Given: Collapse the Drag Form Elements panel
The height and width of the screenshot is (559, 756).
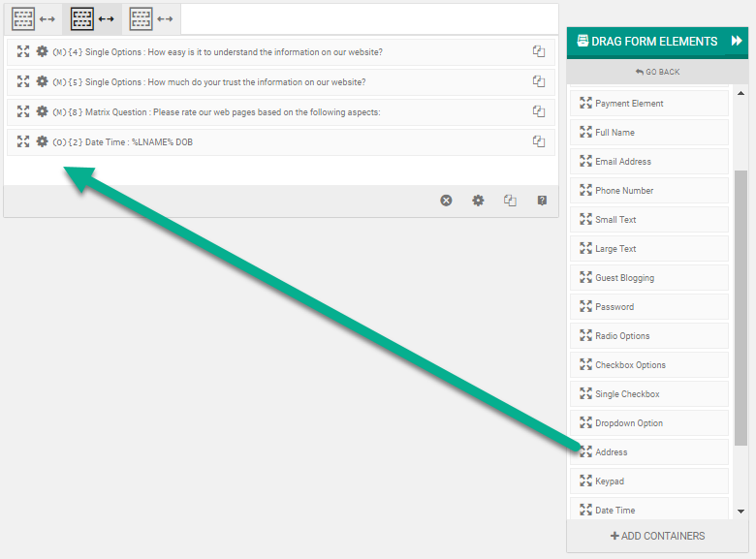Looking at the screenshot, I should tap(737, 42).
